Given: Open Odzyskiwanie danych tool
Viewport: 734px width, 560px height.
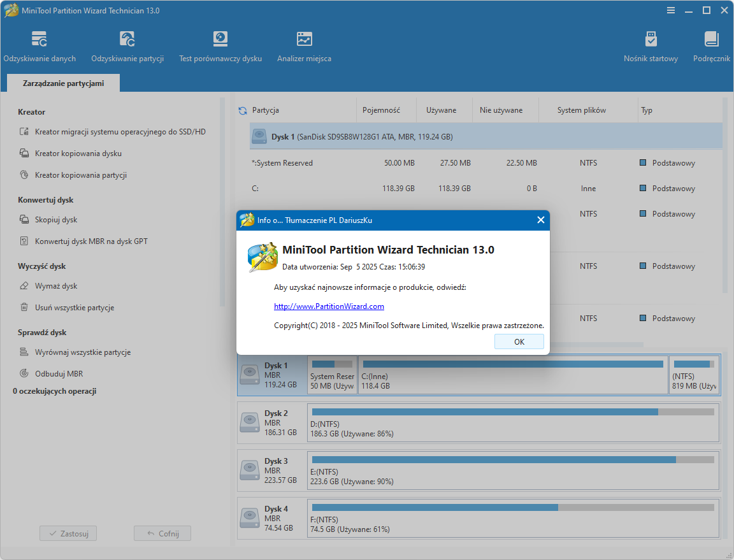Looking at the screenshot, I should click(40, 47).
